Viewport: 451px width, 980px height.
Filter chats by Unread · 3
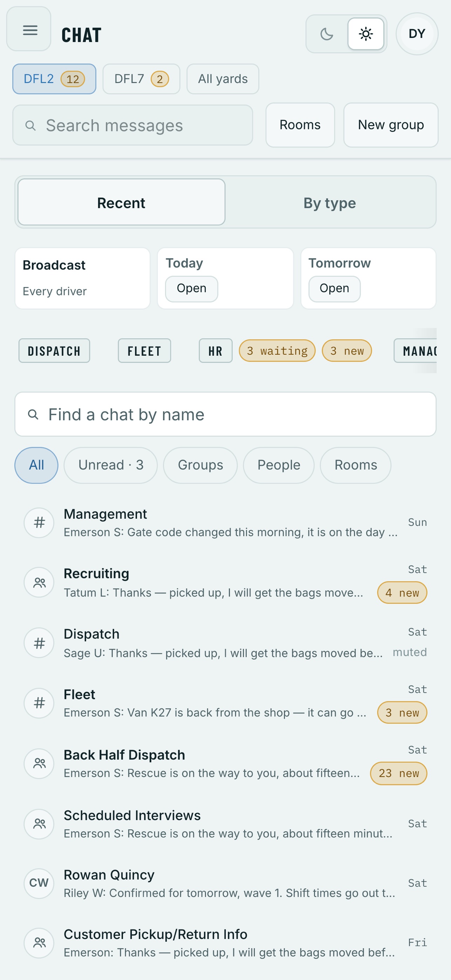pos(111,465)
